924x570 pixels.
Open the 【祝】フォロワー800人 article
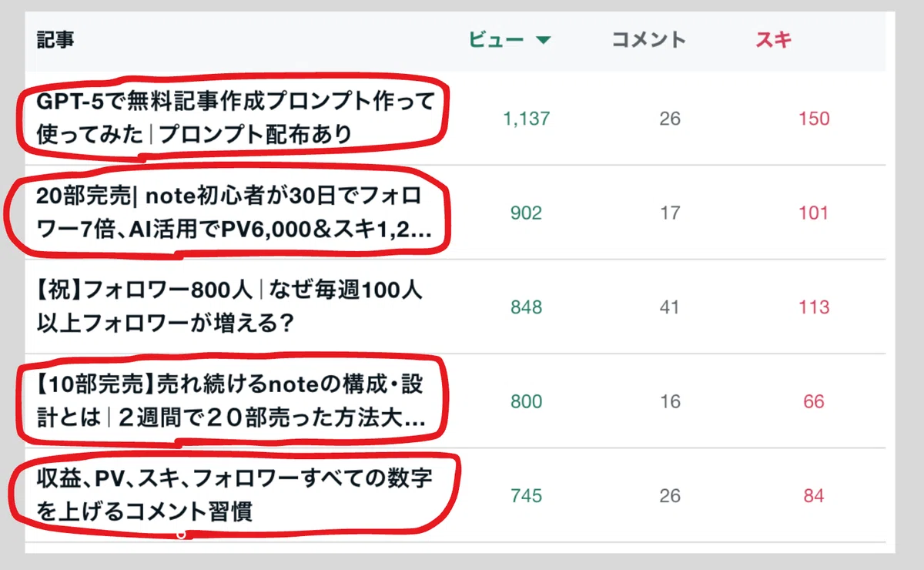(x=229, y=307)
